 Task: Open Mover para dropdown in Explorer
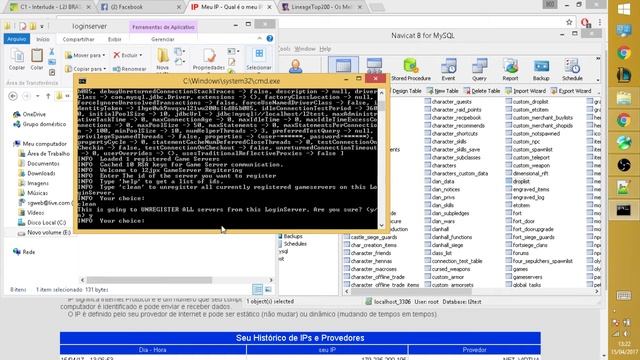(85, 55)
